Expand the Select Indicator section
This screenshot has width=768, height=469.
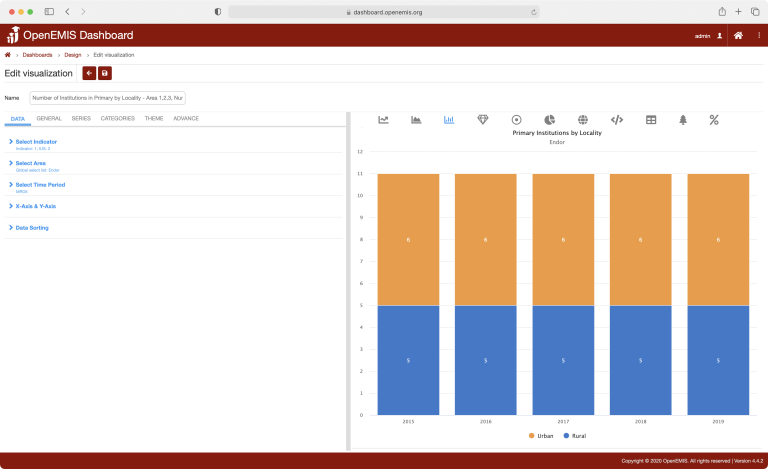[x=36, y=142]
